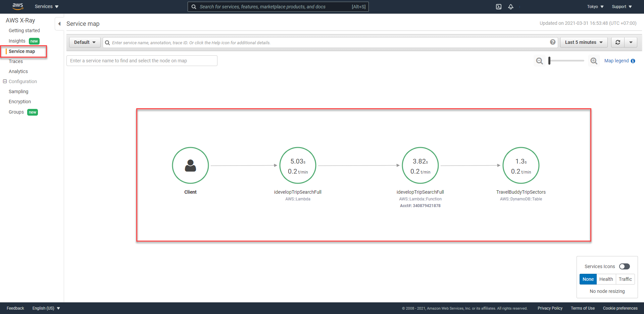Open Encryption in sidebar
Viewport: 644px width, 314px height.
(x=20, y=102)
